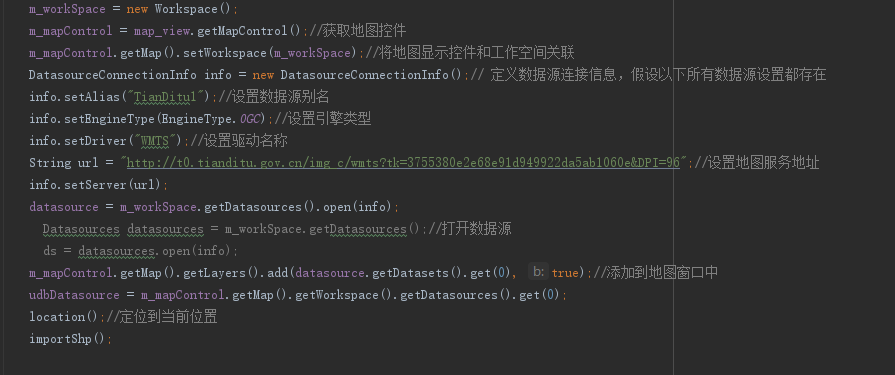
Task: Click the DatasourceConnectionInfo type declaration
Action: click(113, 75)
